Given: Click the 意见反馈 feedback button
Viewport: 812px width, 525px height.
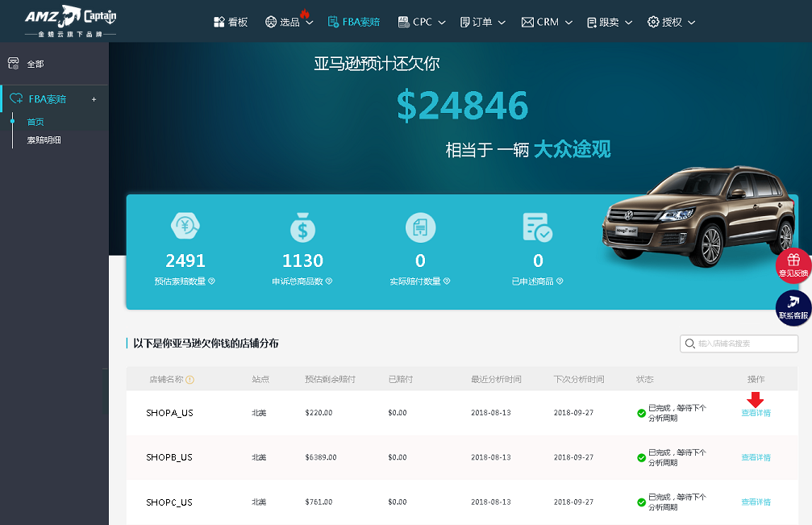Looking at the screenshot, I should [793, 265].
